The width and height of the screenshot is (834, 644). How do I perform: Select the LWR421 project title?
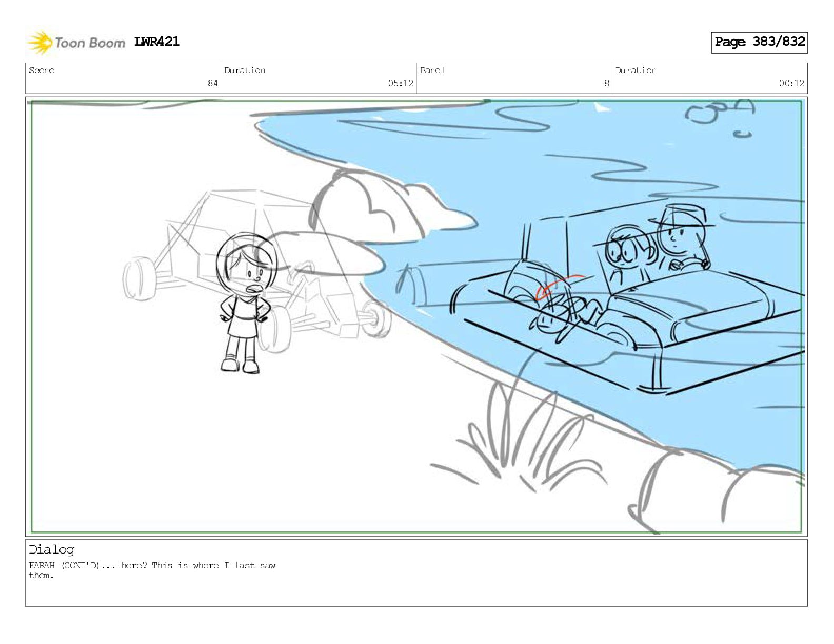pyautogui.click(x=156, y=42)
